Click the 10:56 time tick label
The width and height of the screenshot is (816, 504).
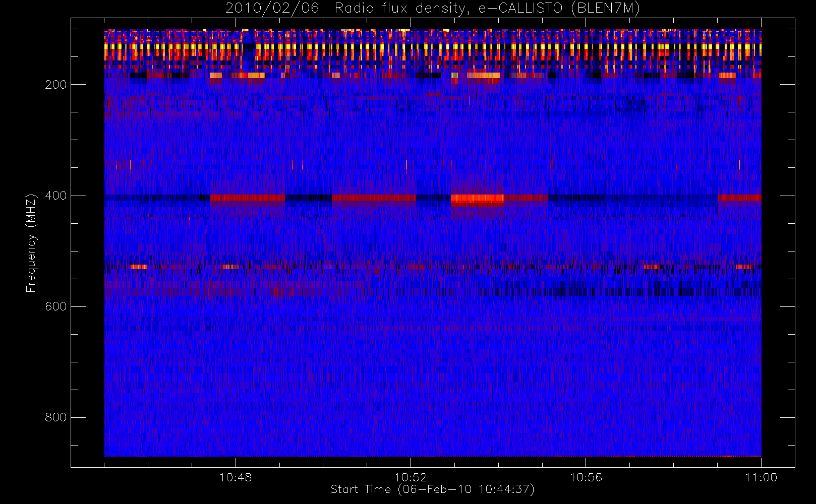pos(586,477)
